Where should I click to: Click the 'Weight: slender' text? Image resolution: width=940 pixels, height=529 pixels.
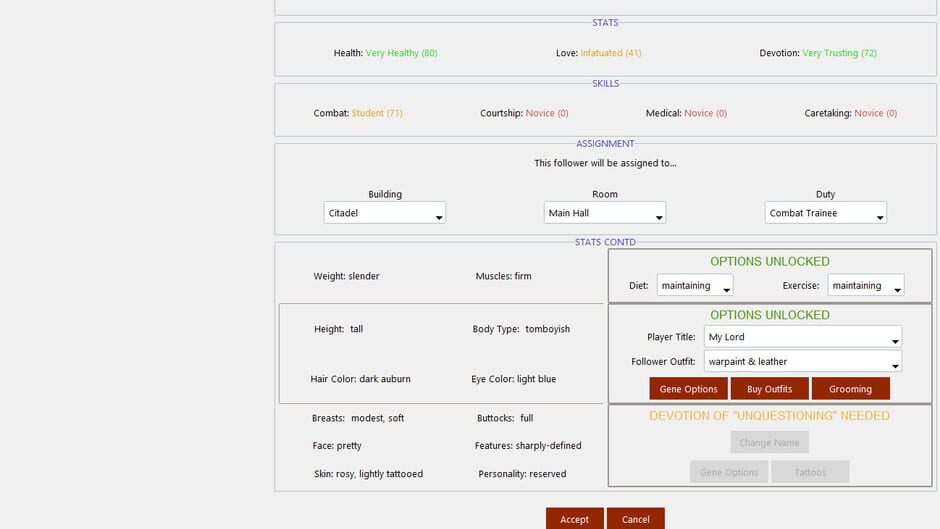(347, 276)
